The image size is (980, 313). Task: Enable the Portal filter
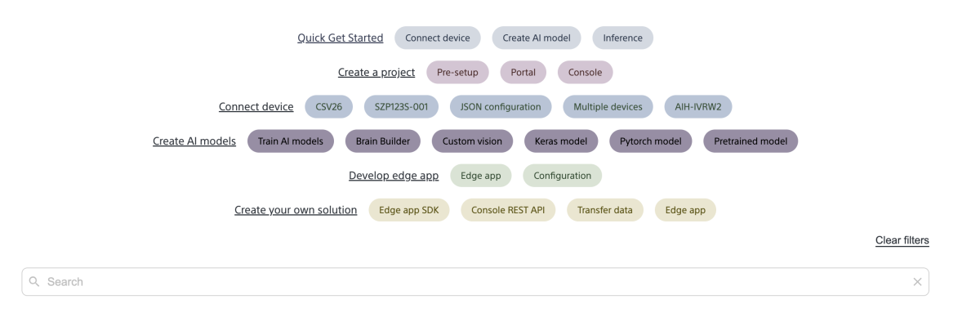(523, 72)
